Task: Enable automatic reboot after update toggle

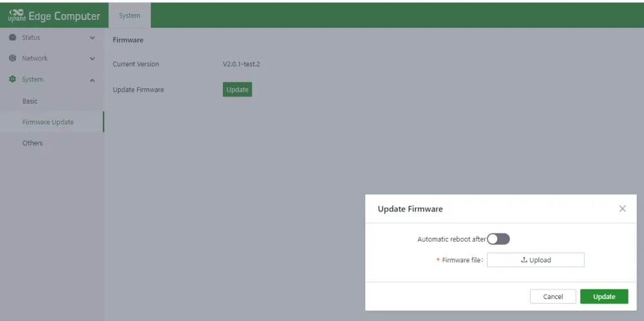Action: (498, 238)
